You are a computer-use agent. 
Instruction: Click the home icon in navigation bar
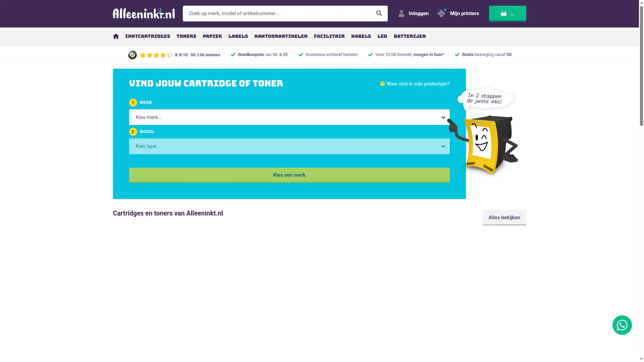click(x=116, y=36)
